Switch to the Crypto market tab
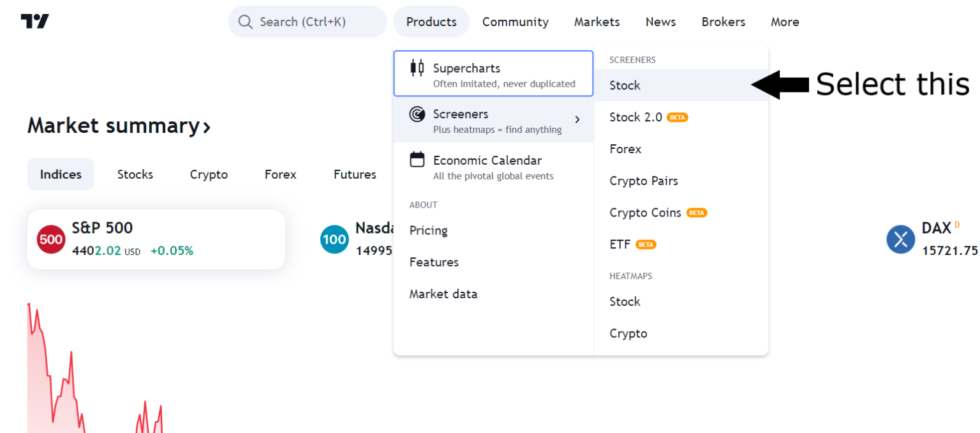 pos(209,174)
